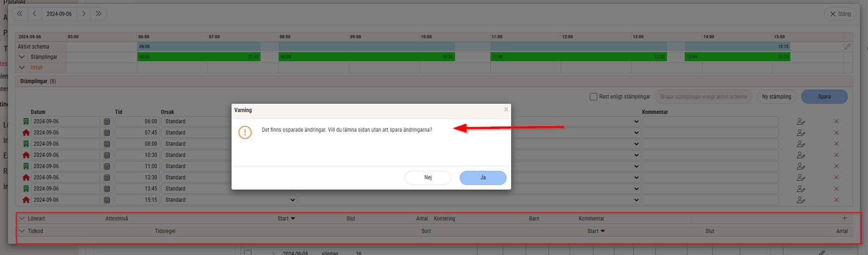The height and width of the screenshot is (255, 868).
Task: Toggle Rast enligt stämplingar checkbox
Action: 593,97
